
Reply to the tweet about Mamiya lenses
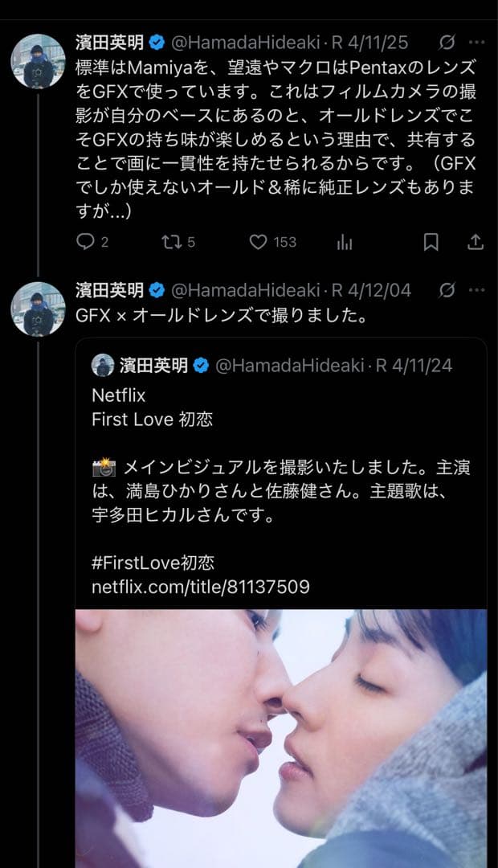(x=86, y=242)
